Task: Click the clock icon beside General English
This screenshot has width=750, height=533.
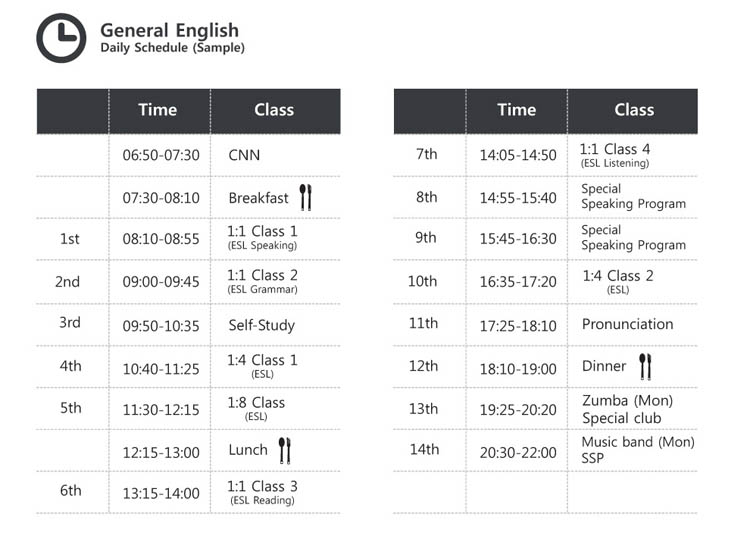Action: [x=61, y=38]
